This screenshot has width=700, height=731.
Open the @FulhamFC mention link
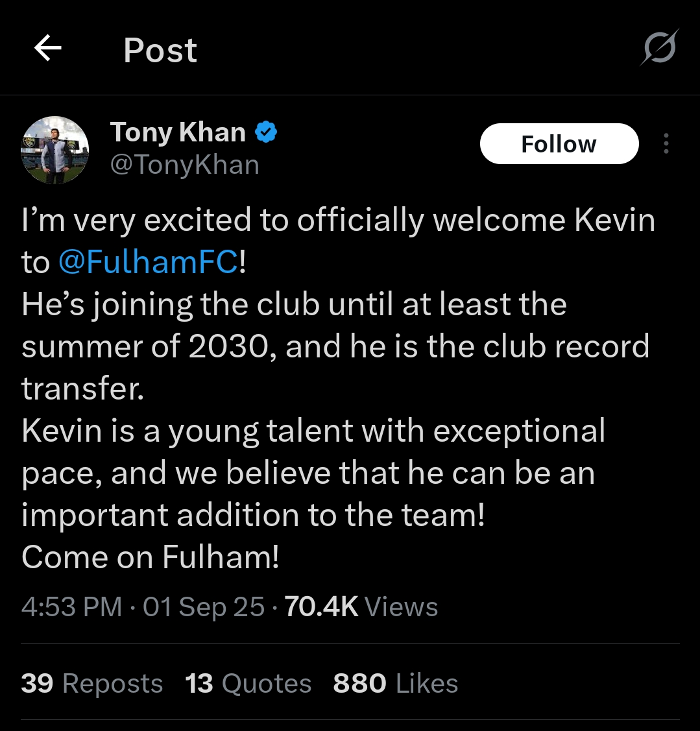tap(149, 263)
